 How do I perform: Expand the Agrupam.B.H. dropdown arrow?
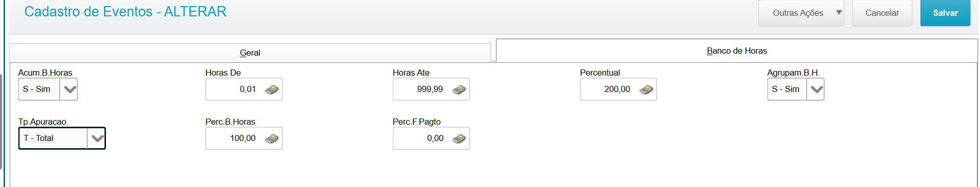[816, 89]
